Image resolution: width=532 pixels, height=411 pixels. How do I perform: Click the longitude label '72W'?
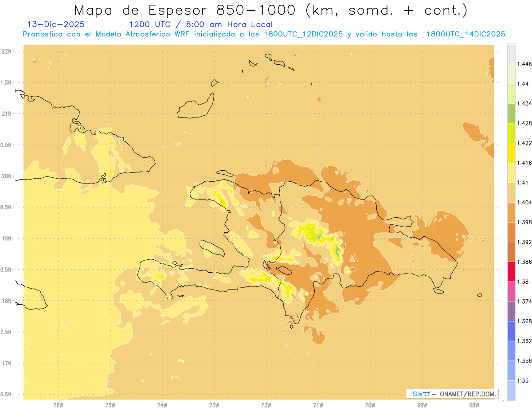[266, 405]
